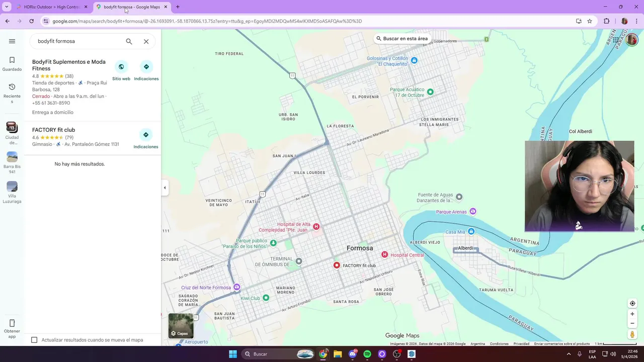The width and height of the screenshot is (644, 362).
Task: Click Enviar comentarios sobre el producto
Action: click(x=562, y=344)
